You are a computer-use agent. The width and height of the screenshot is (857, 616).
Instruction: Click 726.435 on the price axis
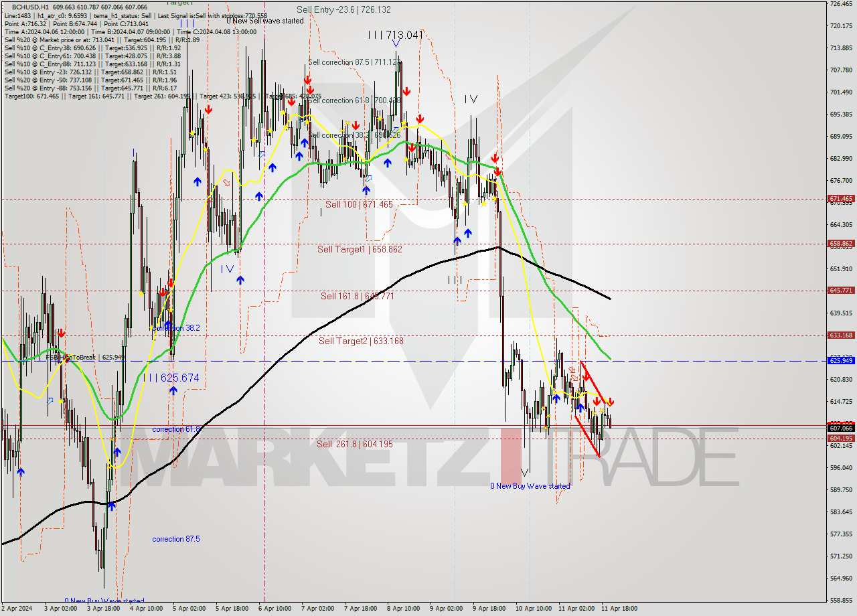[841, 4]
